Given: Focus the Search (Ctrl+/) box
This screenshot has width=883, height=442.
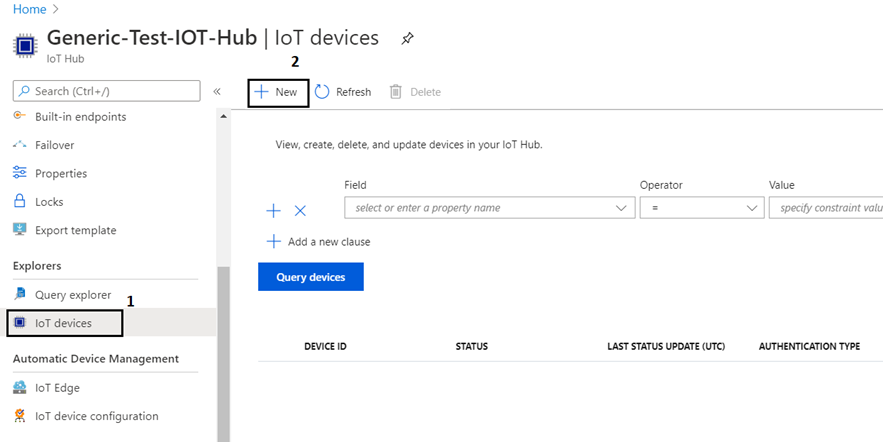Looking at the screenshot, I should 106,91.
